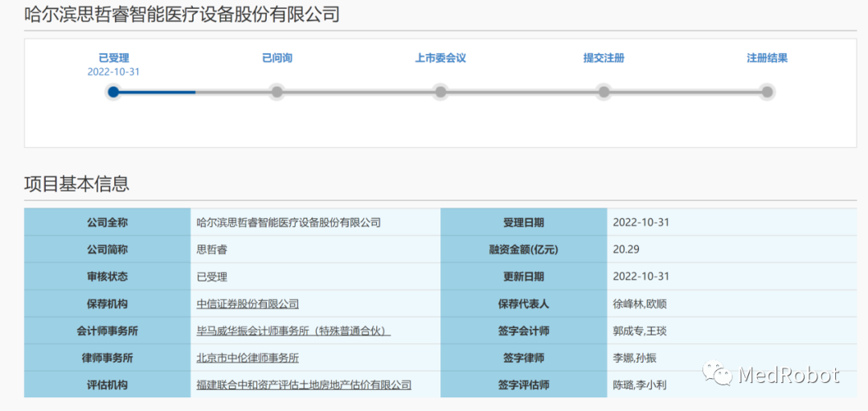Click the company full name value in table
This screenshot has height=411, width=868.
click(x=289, y=223)
